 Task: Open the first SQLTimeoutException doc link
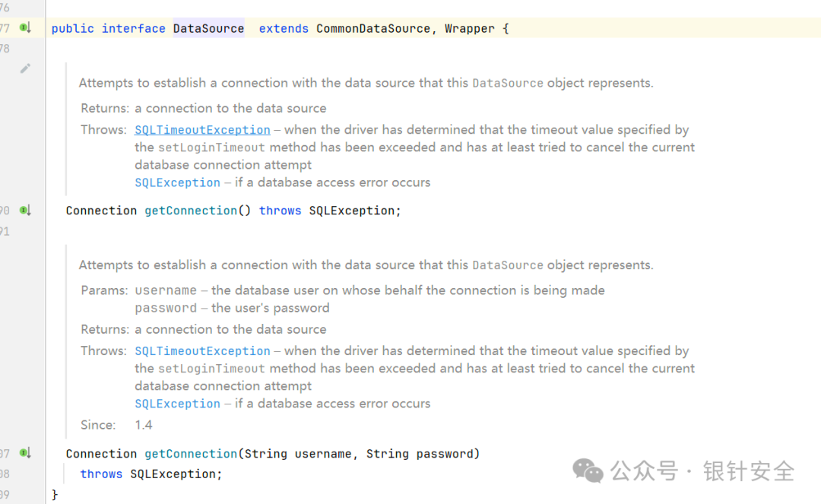click(x=202, y=130)
